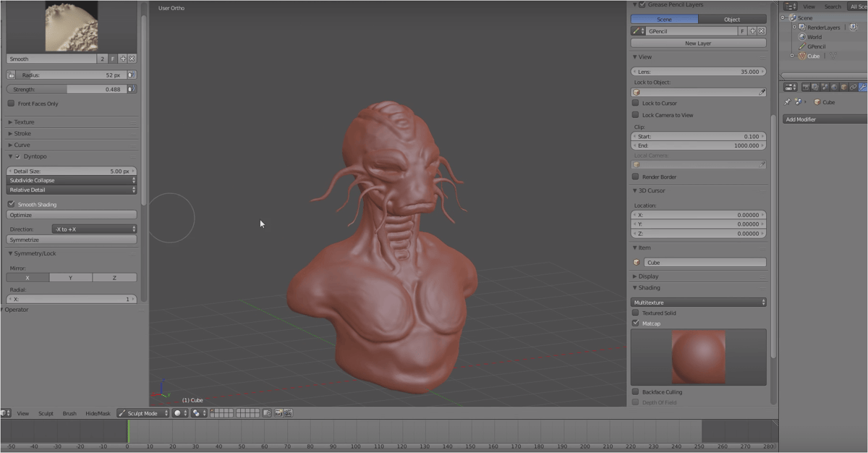Switch to the Object tab in Grease Pencil panel
This screenshot has width=868, height=453.
click(731, 19)
